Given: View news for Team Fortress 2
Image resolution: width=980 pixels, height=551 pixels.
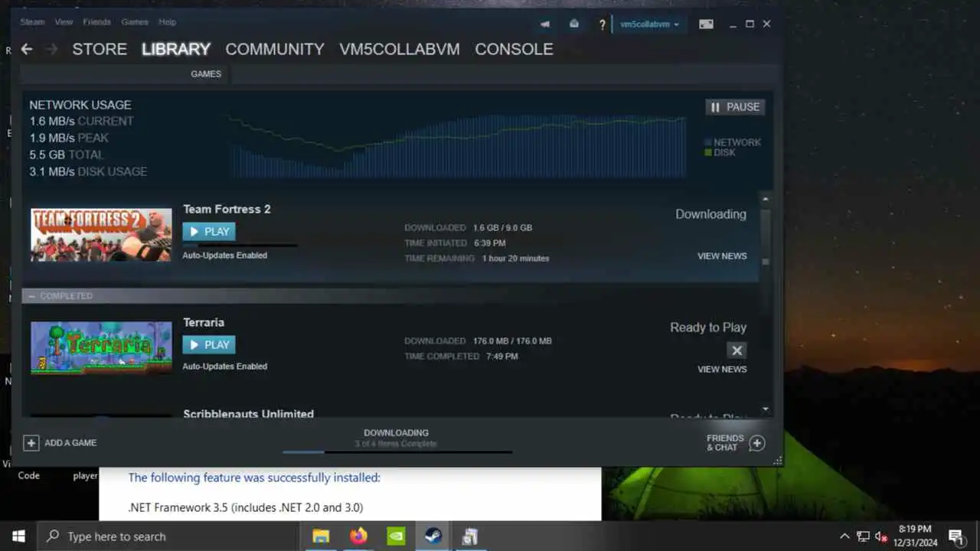Looking at the screenshot, I should 722,256.
